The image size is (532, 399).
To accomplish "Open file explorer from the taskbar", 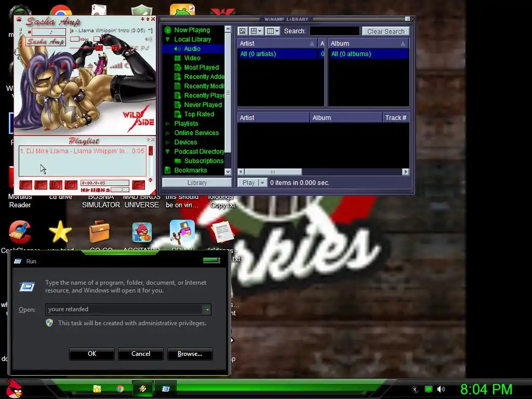I will point(97,389).
